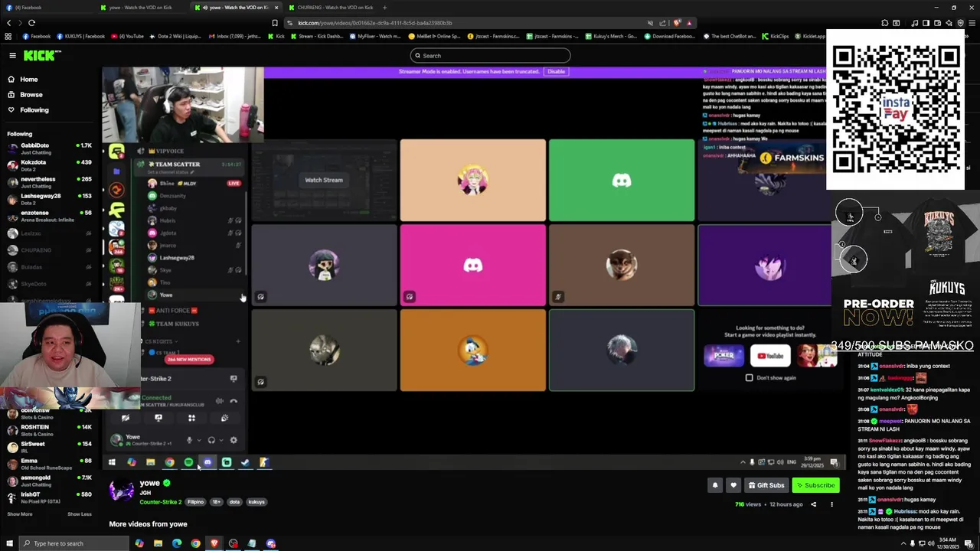
Task: Click the dota tag
Action: (x=234, y=502)
